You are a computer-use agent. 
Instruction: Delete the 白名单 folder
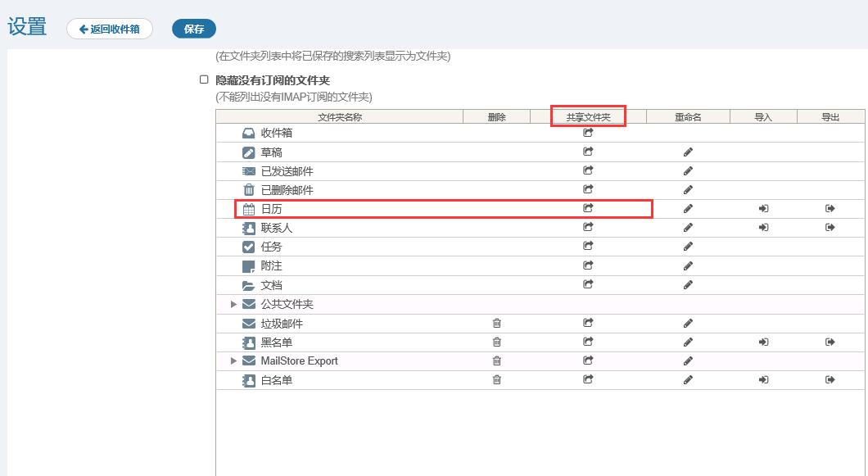tap(496, 380)
